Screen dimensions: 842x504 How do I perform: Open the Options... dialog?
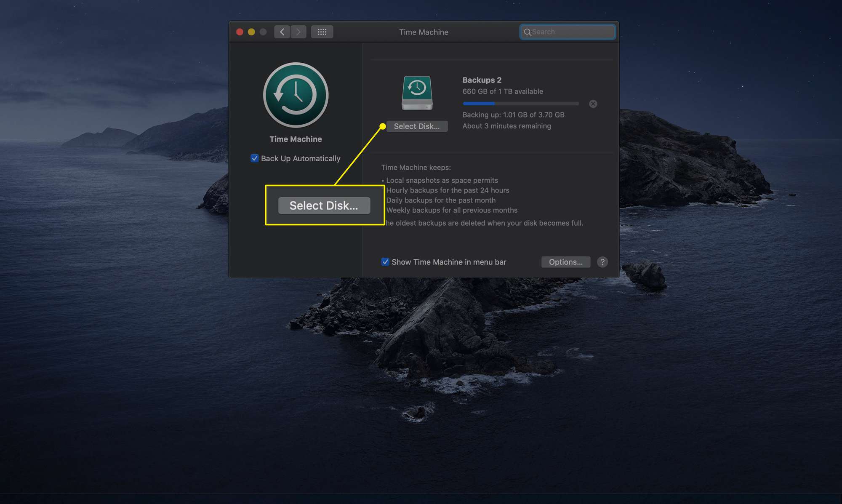coord(565,262)
